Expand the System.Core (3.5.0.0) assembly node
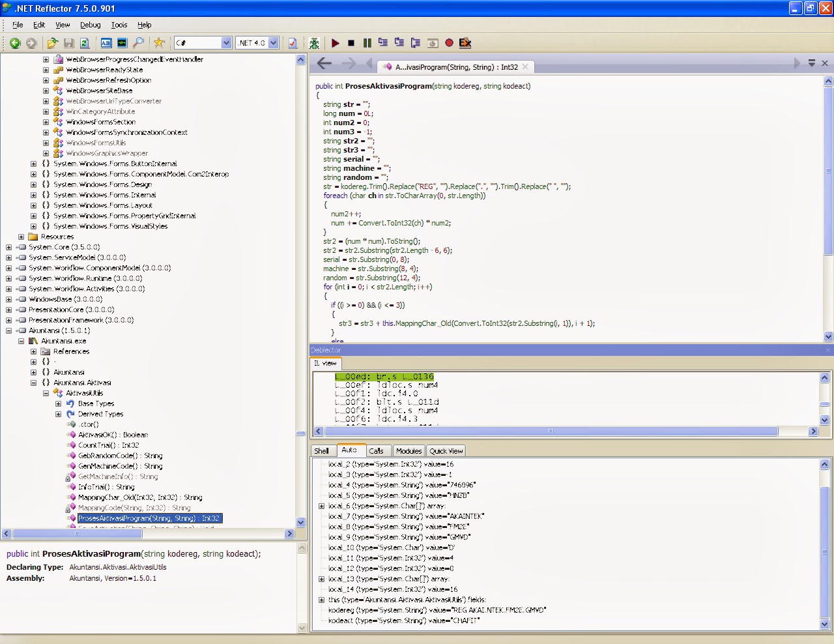Screen dimensions: 834x644 point(9,247)
